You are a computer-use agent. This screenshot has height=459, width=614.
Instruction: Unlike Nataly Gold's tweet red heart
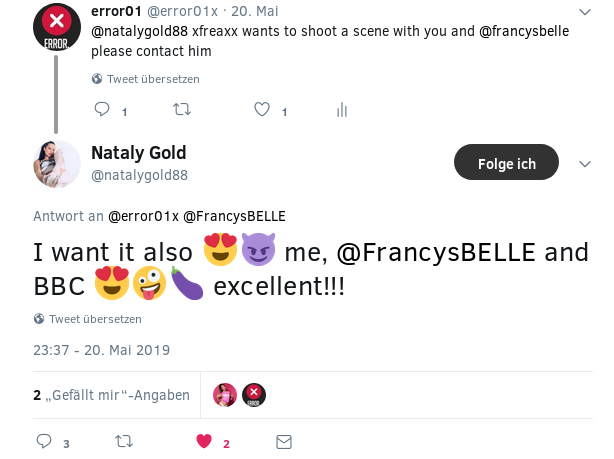click(x=204, y=441)
